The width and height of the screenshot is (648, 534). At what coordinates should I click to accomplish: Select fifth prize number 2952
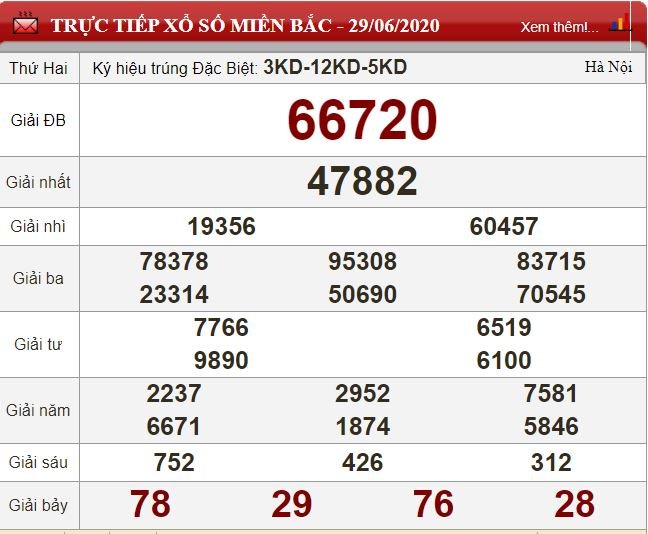(x=362, y=393)
